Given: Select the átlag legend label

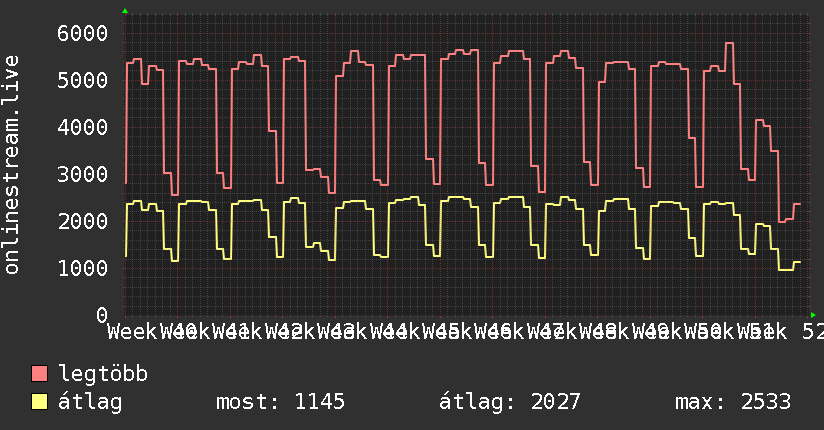Looking at the screenshot, I should 90,402.
